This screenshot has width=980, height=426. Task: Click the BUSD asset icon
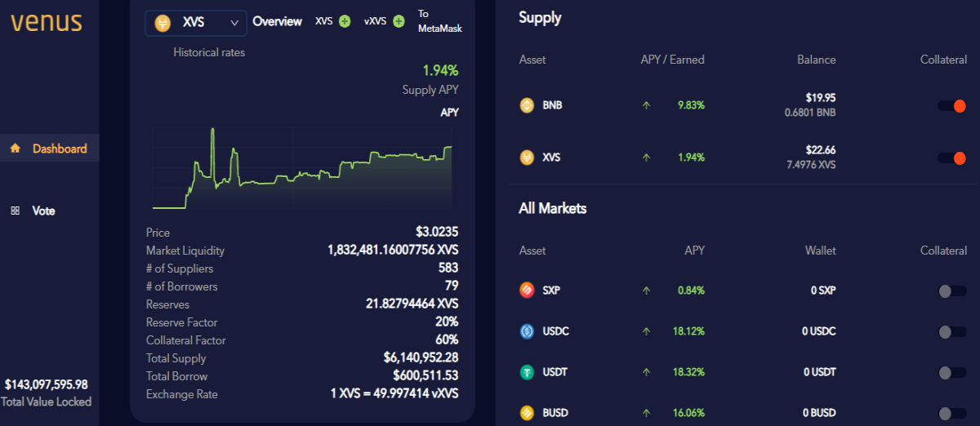pyautogui.click(x=527, y=413)
